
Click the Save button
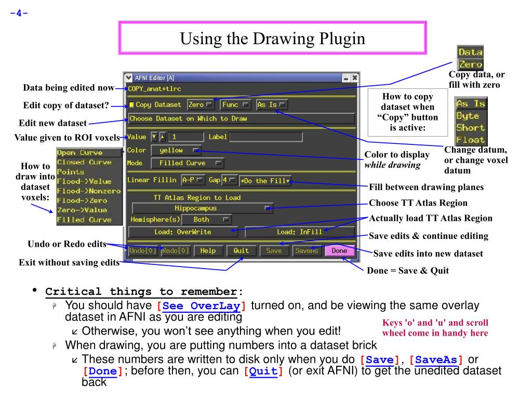pos(274,251)
